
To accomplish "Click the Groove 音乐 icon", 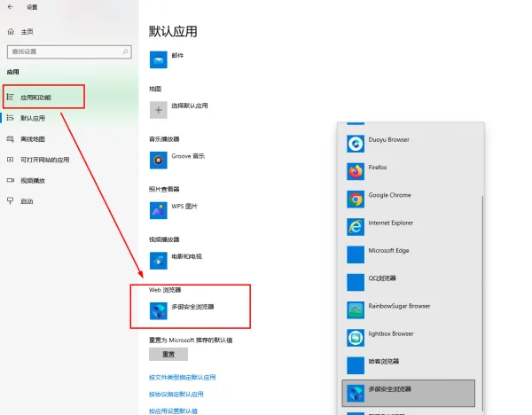I will point(159,161).
